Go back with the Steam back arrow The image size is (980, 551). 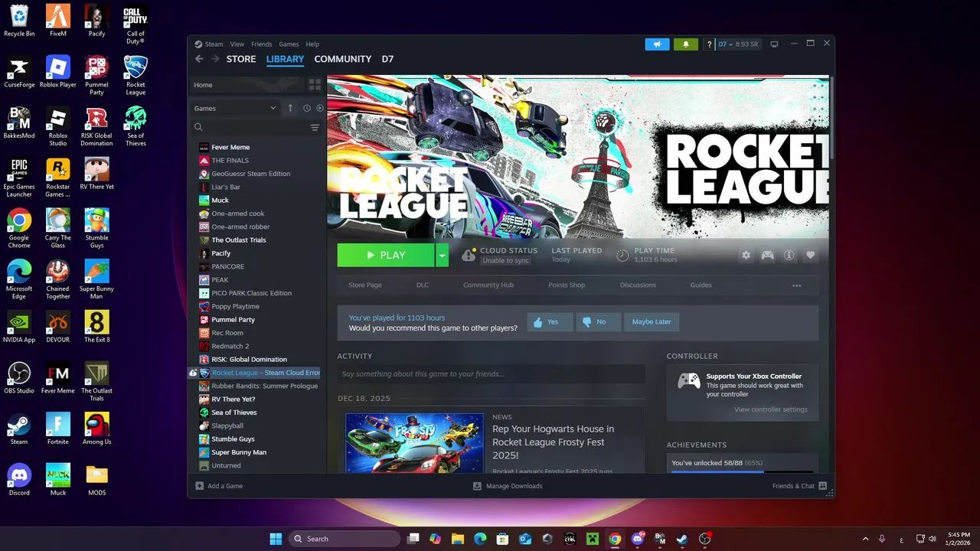point(199,59)
